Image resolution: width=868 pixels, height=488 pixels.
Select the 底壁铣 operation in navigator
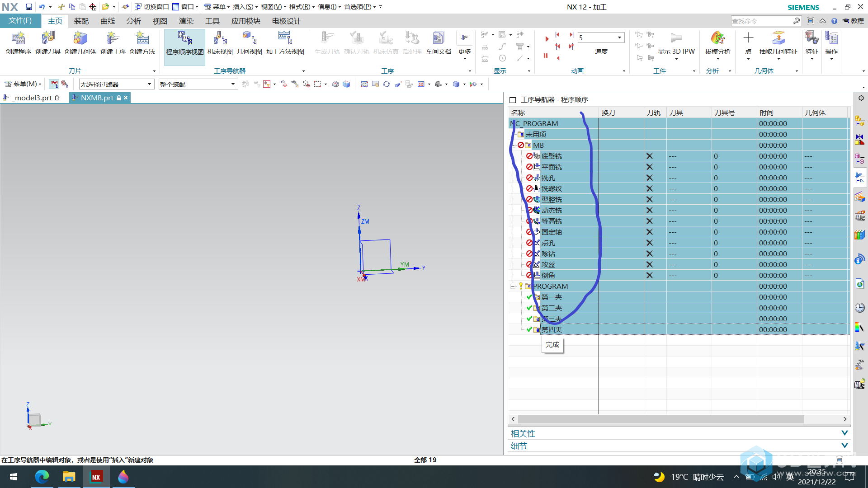[552, 156]
